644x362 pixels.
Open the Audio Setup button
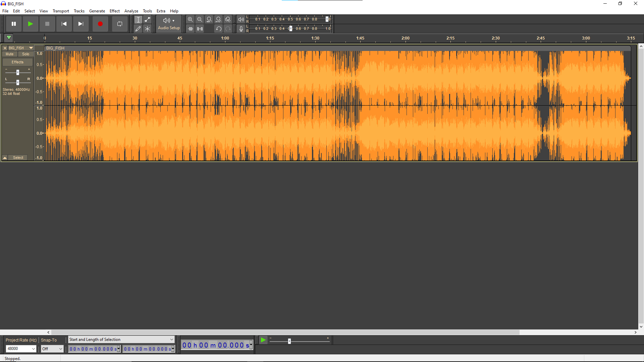[169, 23]
